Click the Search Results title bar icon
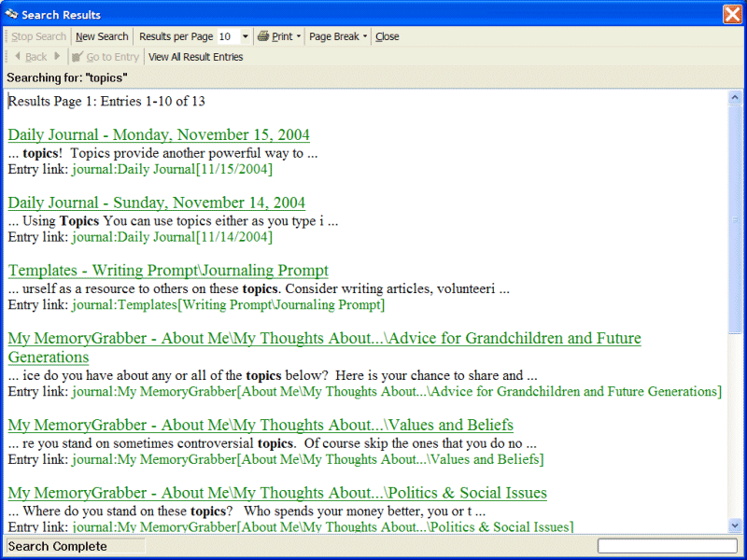747x560 pixels. (x=11, y=14)
